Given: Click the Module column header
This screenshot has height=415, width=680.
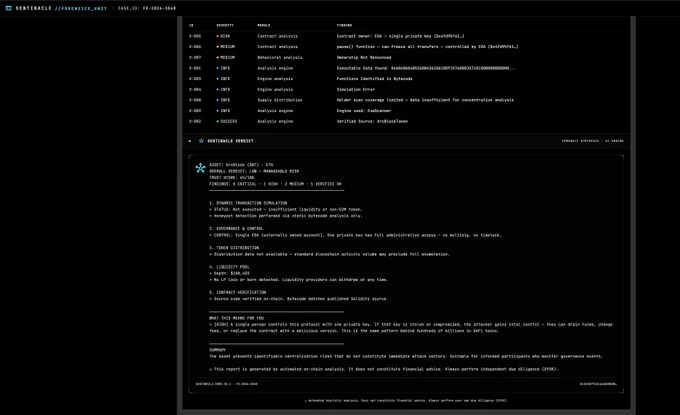Looking at the screenshot, I should tap(264, 25).
